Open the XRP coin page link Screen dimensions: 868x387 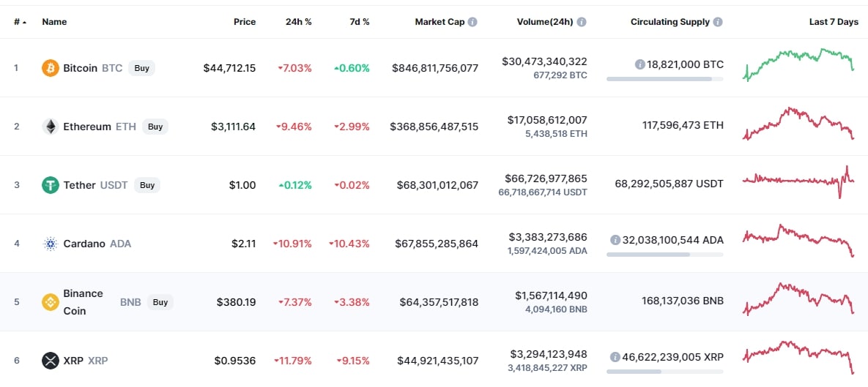click(x=73, y=361)
